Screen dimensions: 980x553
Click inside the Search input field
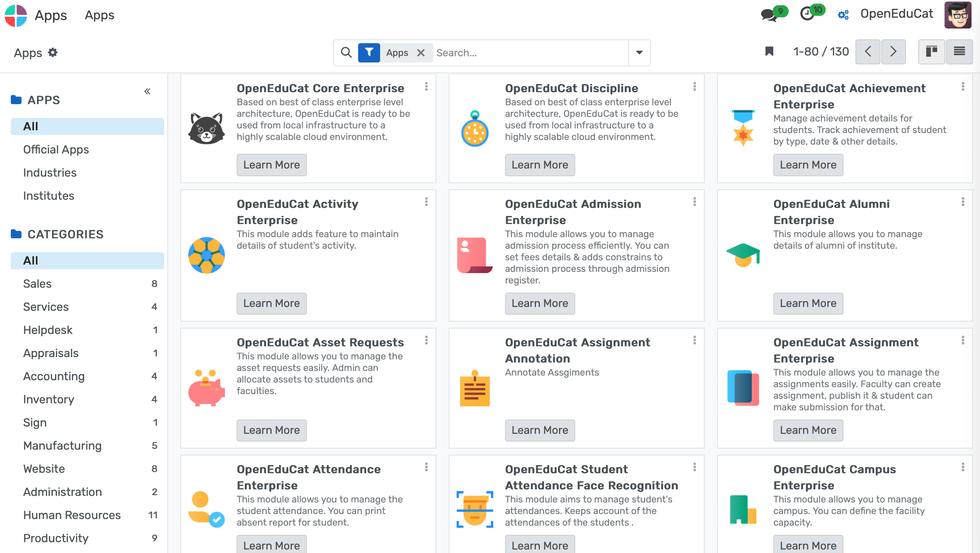coord(501,53)
